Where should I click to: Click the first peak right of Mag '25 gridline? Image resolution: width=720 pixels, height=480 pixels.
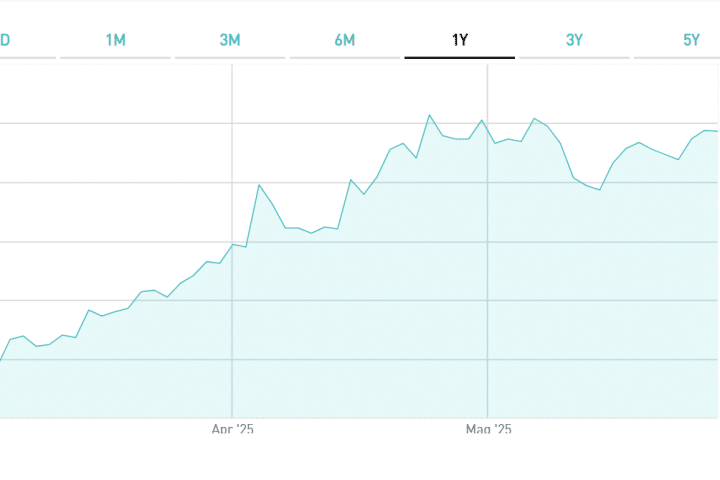(534, 118)
